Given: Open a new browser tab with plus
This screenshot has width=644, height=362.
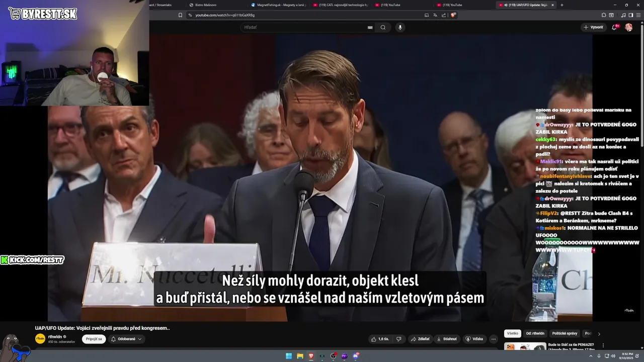Looking at the screenshot, I should coord(562,5).
